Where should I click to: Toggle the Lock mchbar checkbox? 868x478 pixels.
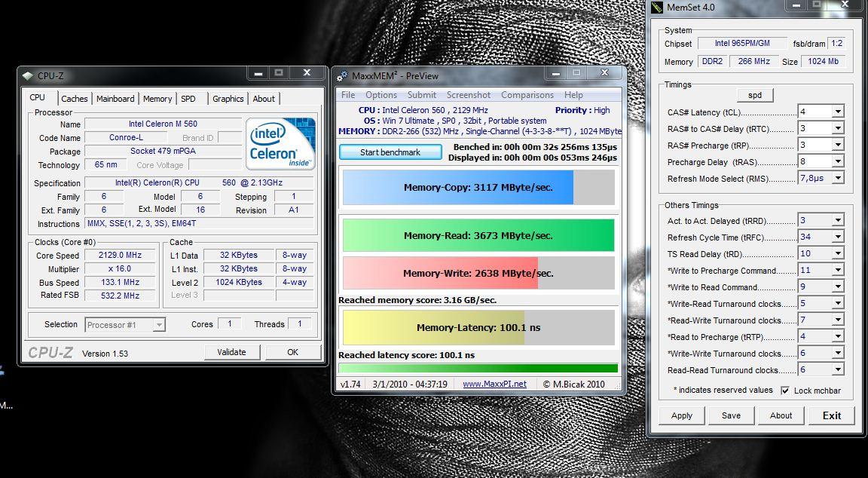click(x=785, y=391)
